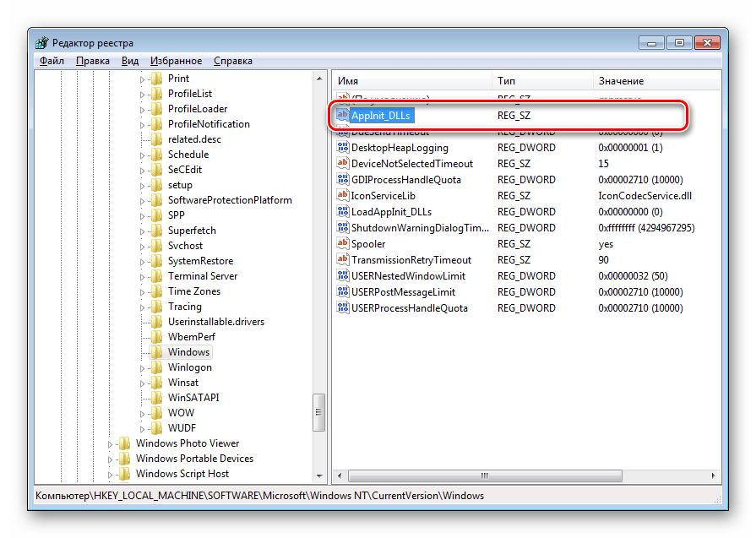The width and height of the screenshot is (756, 538).
Task: Select the LoadAppInit_DLLs value
Action: (x=391, y=212)
